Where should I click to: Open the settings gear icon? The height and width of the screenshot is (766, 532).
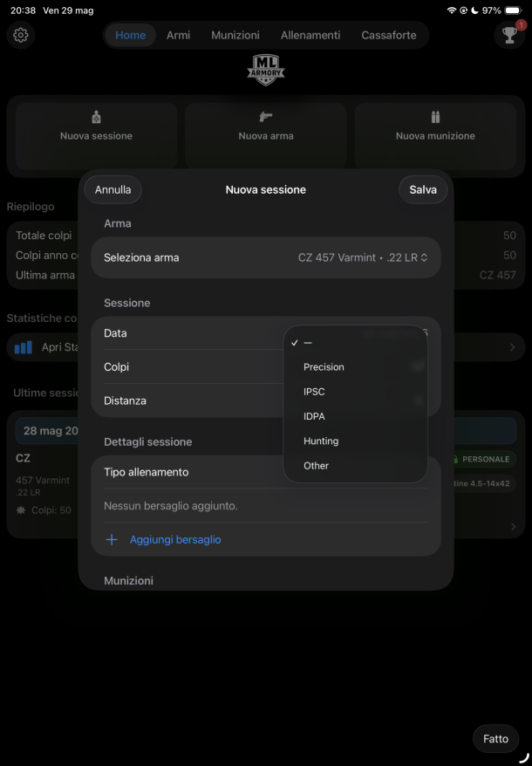[21, 35]
